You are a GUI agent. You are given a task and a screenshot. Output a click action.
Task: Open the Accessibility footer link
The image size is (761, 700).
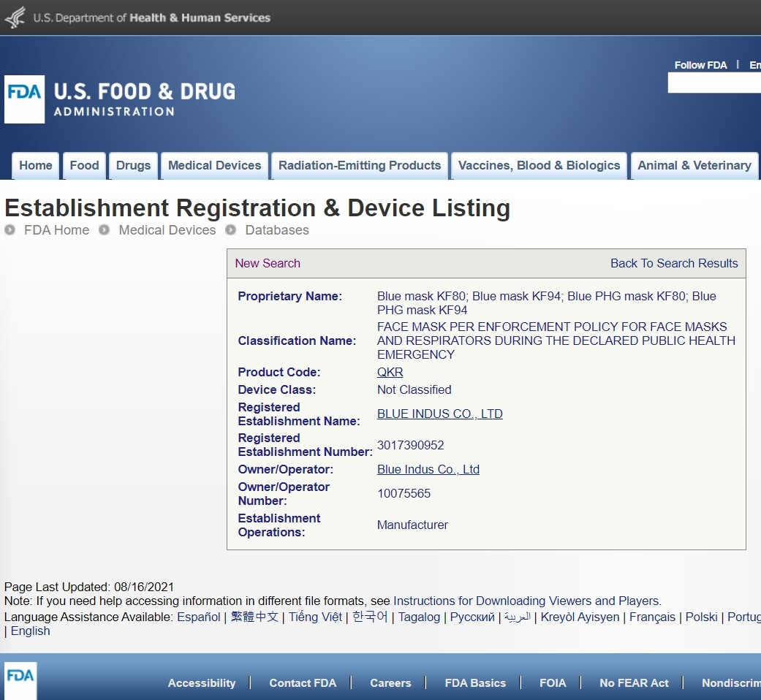pyautogui.click(x=202, y=683)
